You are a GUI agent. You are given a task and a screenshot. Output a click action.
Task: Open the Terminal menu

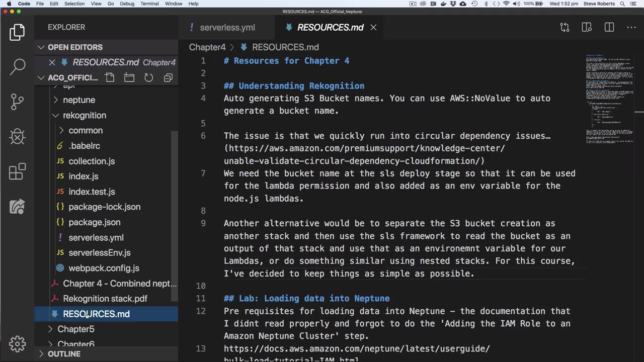tap(149, 4)
